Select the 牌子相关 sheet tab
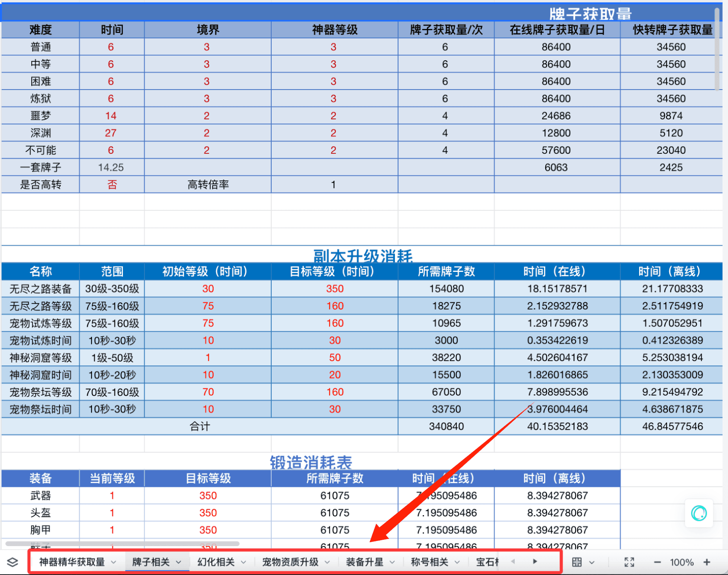This screenshot has width=728, height=575. pyautogui.click(x=151, y=562)
